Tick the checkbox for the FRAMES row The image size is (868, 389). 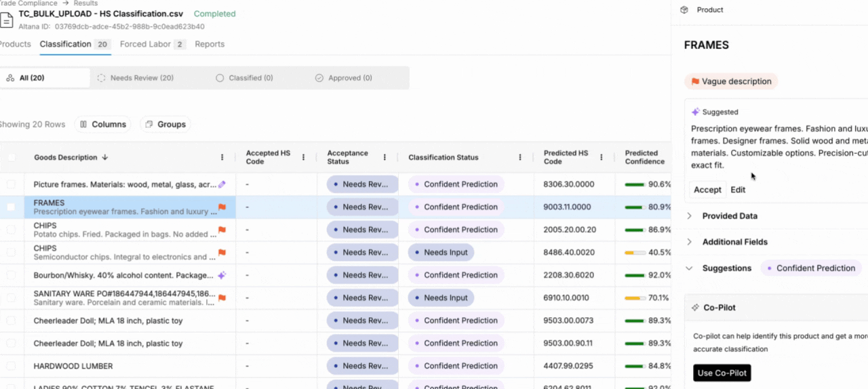click(12, 207)
